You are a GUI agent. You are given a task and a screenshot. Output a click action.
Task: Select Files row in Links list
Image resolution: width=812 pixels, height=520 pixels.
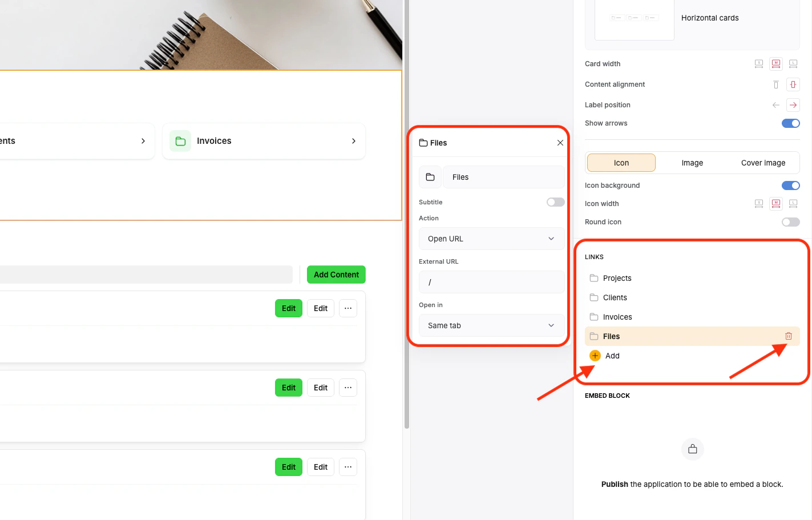(692, 336)
